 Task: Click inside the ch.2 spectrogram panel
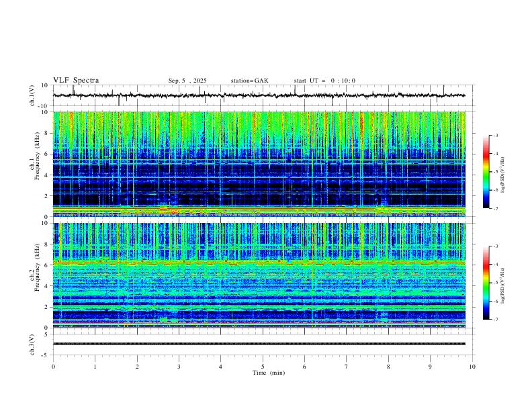pyautogui.click(x=259, y=275)
